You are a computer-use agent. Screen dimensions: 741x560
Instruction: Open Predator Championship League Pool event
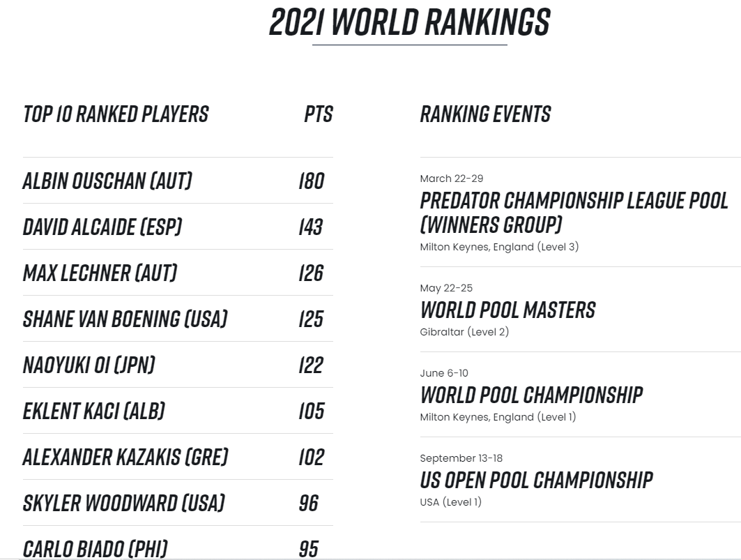tap(574, 213)
